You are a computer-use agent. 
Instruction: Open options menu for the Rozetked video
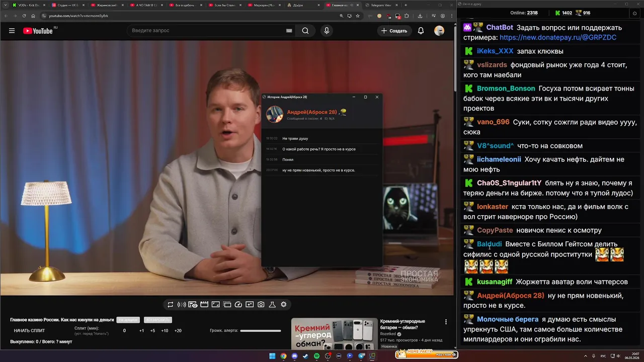pos(446,322)
